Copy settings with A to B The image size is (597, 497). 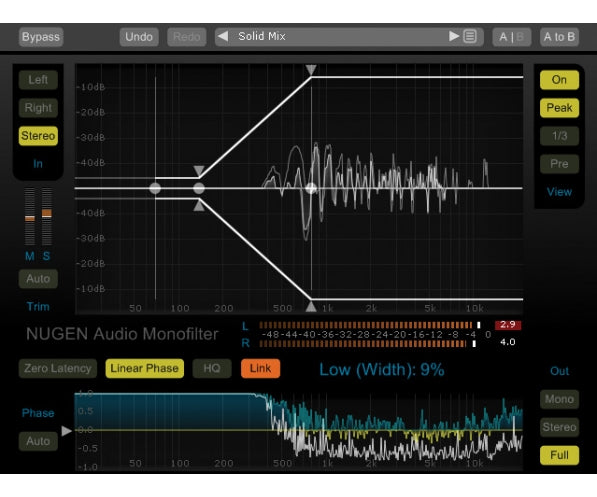559,37
